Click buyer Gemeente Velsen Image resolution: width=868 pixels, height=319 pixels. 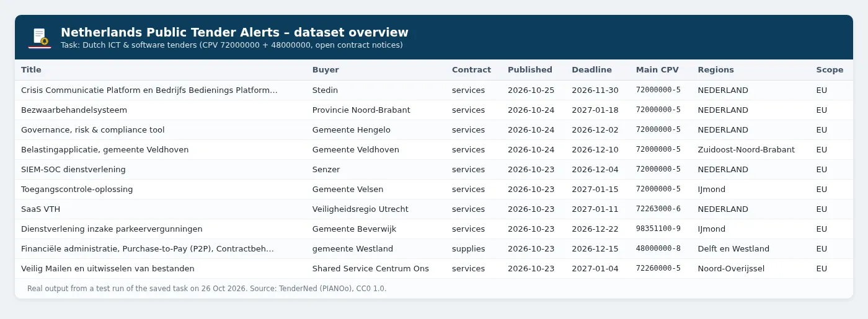click(348, 190)
